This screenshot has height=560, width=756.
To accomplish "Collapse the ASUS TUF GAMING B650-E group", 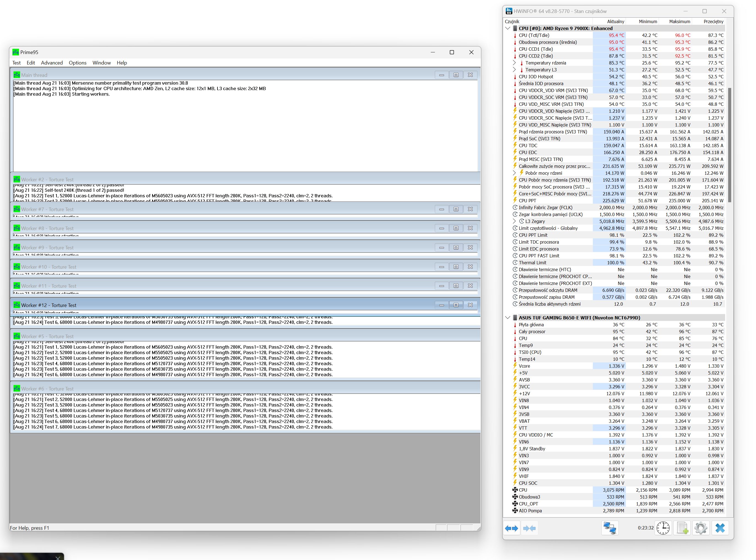I will [x=507, y=318].
